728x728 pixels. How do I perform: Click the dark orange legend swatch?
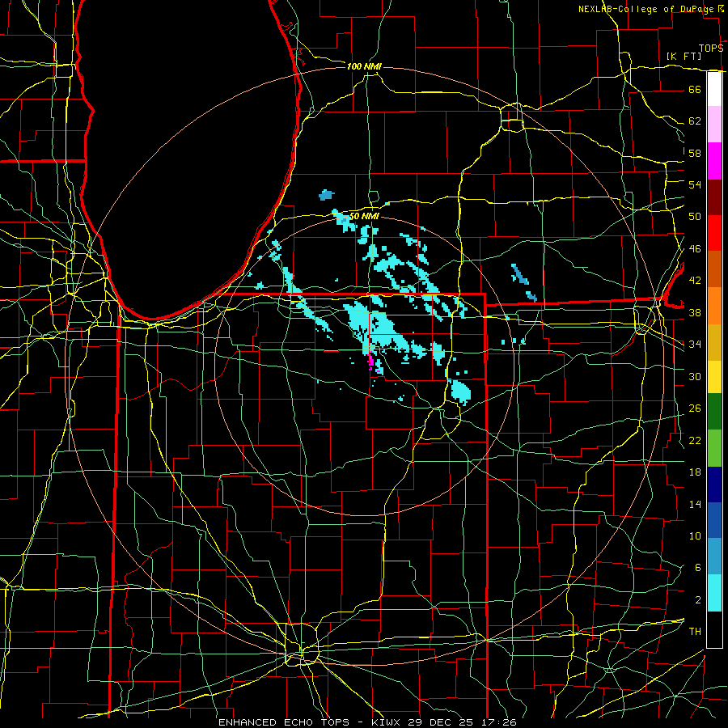pyautogui.click(x=714, y=269)
